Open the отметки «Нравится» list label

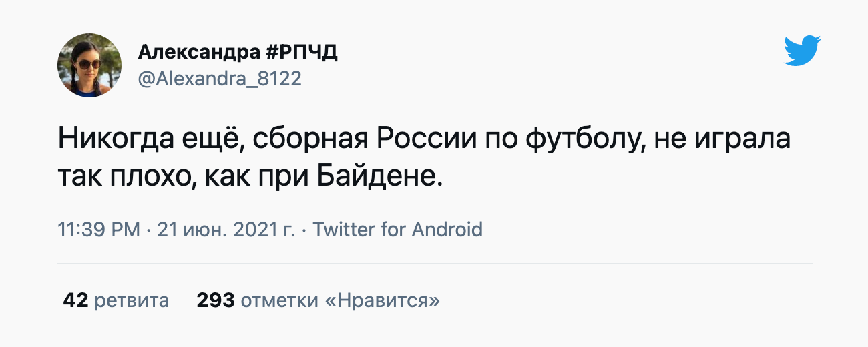tap(340, 300)
